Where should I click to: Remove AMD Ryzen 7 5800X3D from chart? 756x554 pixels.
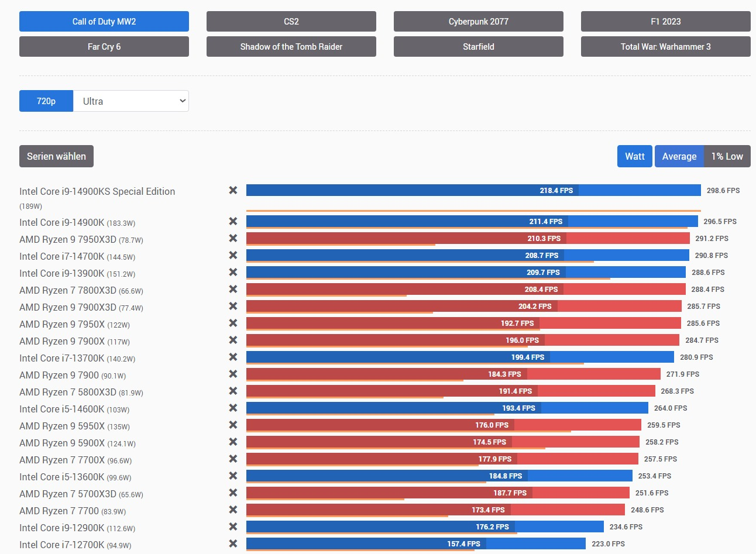[233, 391]
